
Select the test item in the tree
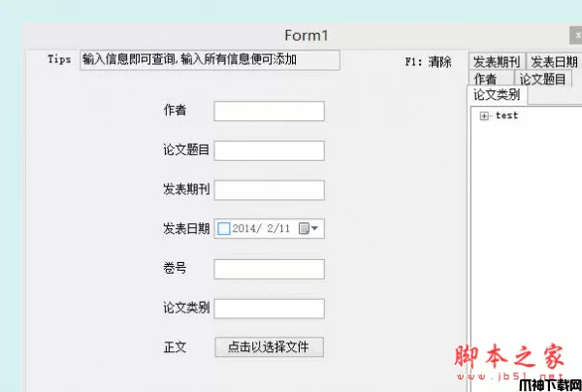(x=506, y=115)
